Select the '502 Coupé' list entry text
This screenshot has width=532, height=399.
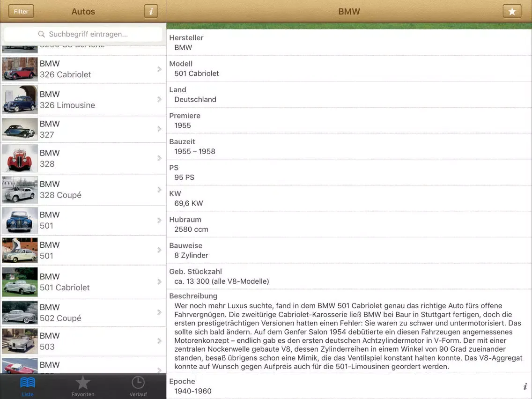point(60,318)
